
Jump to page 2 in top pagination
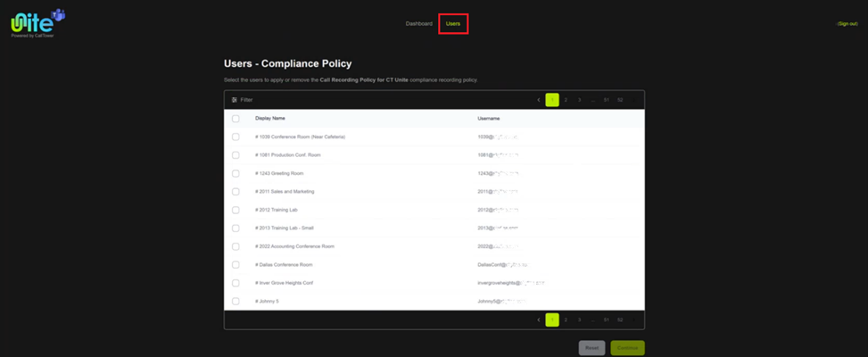(566, 100)
